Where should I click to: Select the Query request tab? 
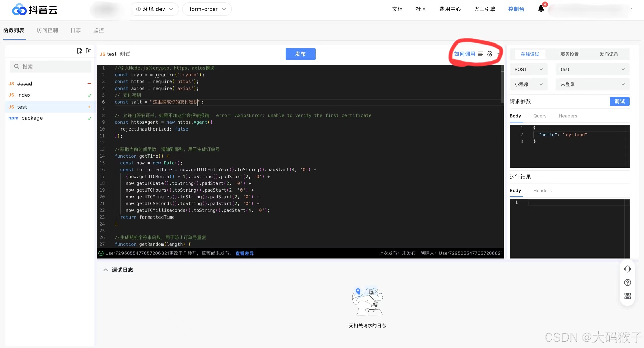[540, 116]
